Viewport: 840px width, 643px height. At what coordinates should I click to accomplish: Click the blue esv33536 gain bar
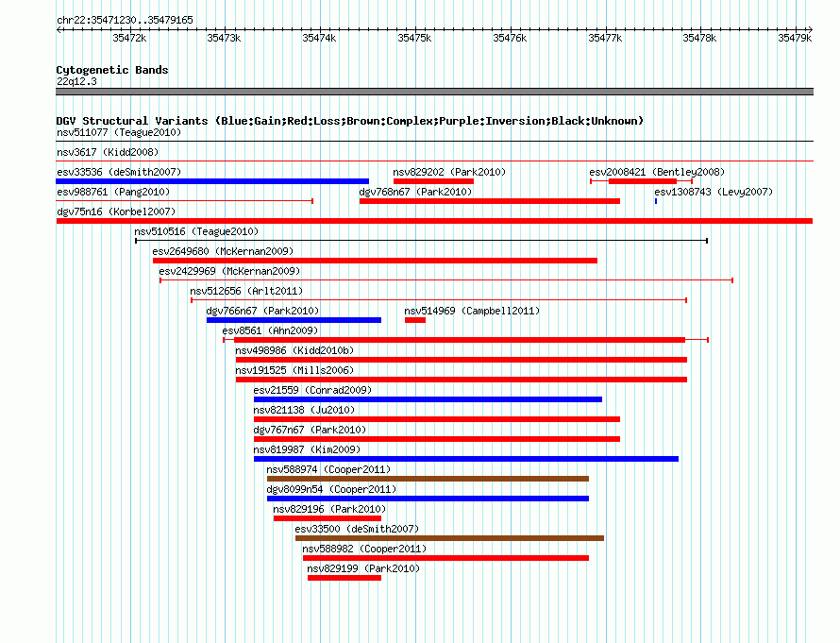click(212, 181)
